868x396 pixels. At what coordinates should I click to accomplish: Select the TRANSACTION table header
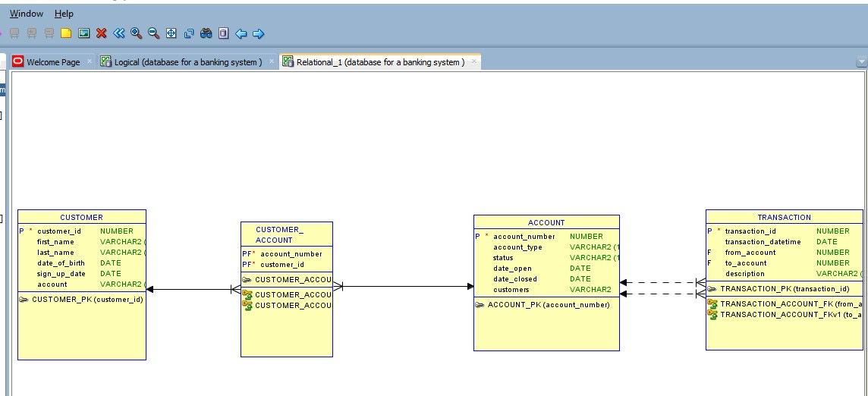pos(784,217)
